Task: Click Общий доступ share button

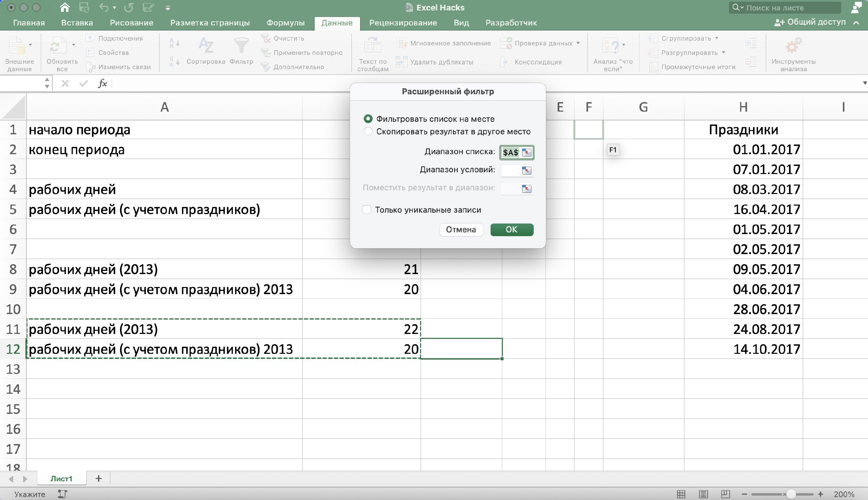Action: (810, 22)
